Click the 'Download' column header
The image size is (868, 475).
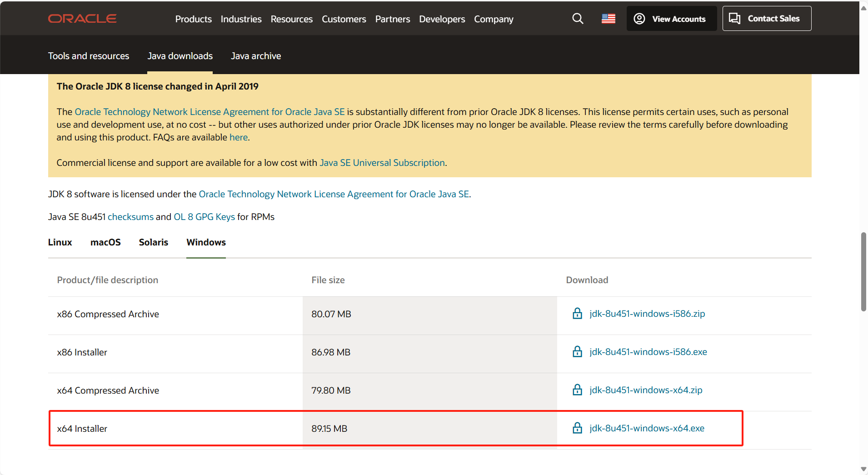pyautogui.click(x=587, y=280)
